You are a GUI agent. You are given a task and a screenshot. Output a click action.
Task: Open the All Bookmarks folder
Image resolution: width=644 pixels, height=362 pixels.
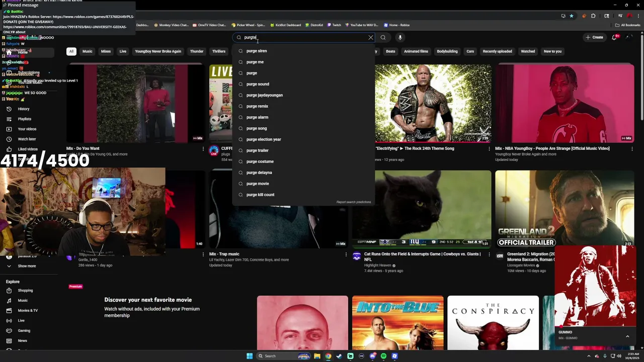pos(627,25)
